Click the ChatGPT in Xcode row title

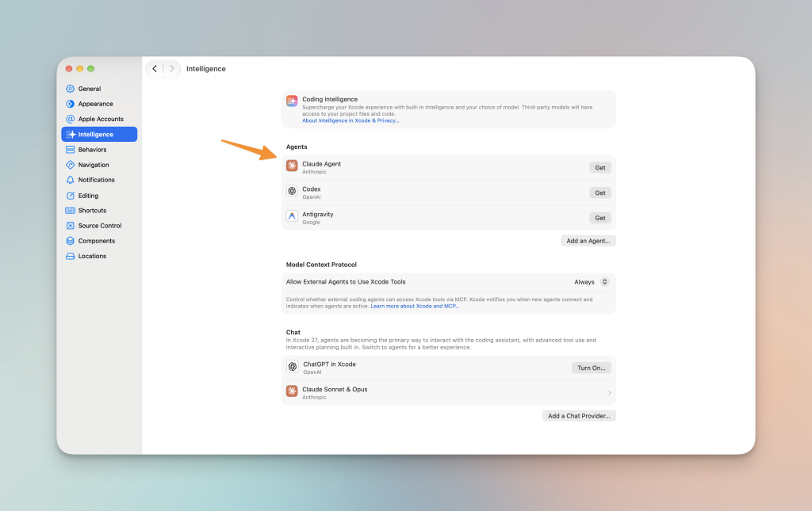click(329, 364)
